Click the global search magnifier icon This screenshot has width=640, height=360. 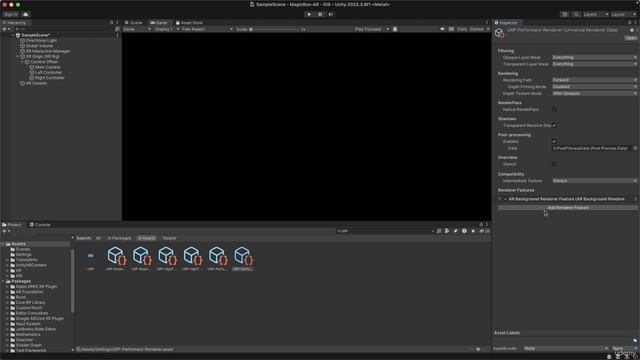576,14
